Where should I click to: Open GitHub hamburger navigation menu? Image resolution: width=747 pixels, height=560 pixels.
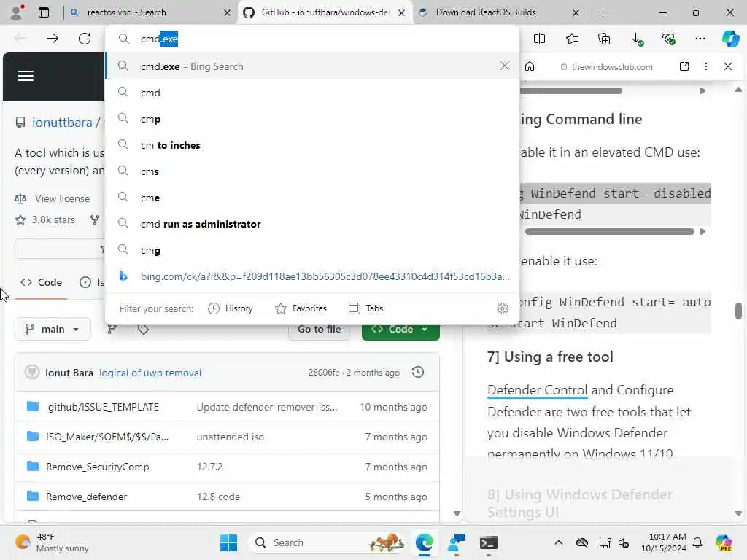[x=26, y=76]
